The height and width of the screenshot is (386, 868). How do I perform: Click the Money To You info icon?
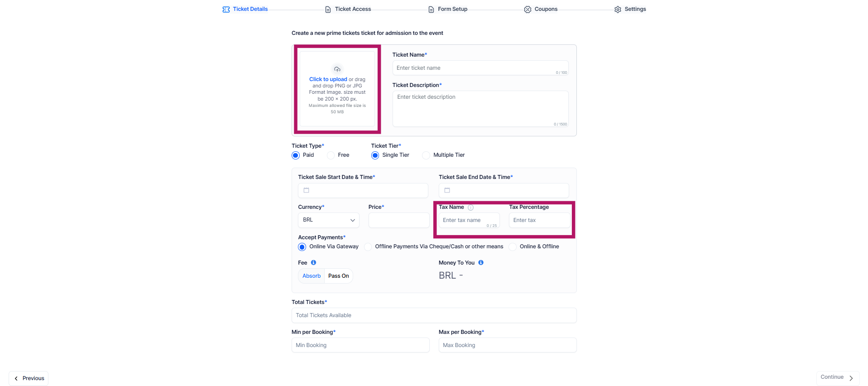(x=481, y=263)
